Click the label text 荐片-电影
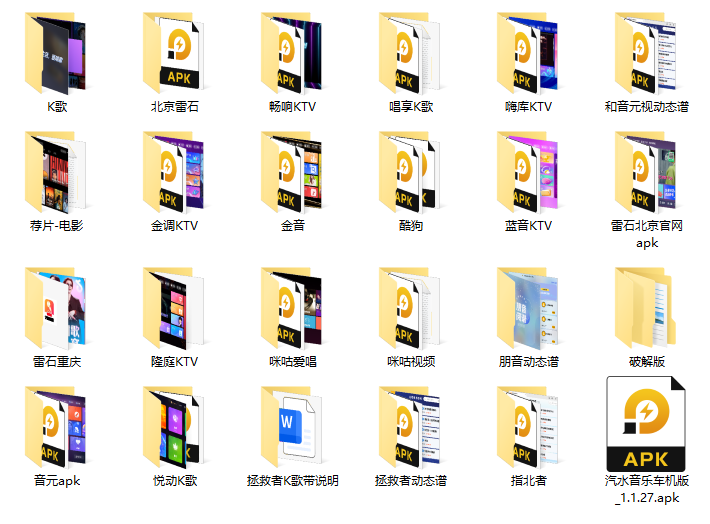This screenshot has width=710, height=524. click(57, 226)
